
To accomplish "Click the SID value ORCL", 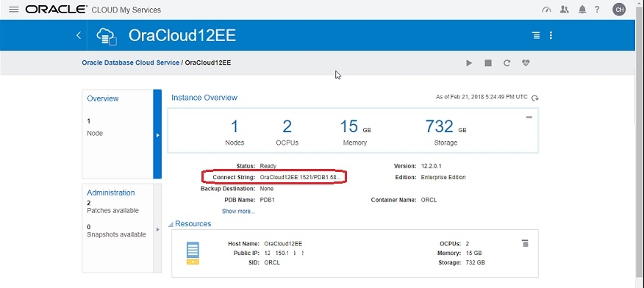I will point(272,262).
